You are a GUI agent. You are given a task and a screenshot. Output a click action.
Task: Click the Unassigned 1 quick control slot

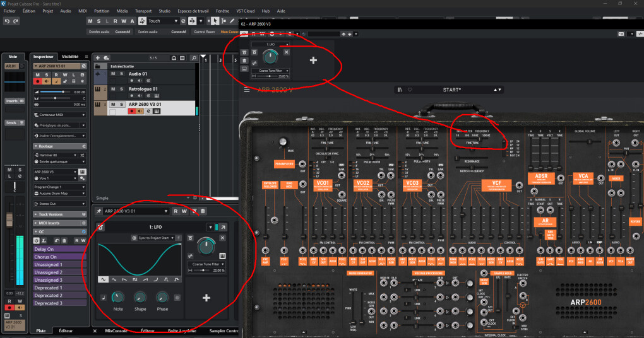(x=59, y=265)
